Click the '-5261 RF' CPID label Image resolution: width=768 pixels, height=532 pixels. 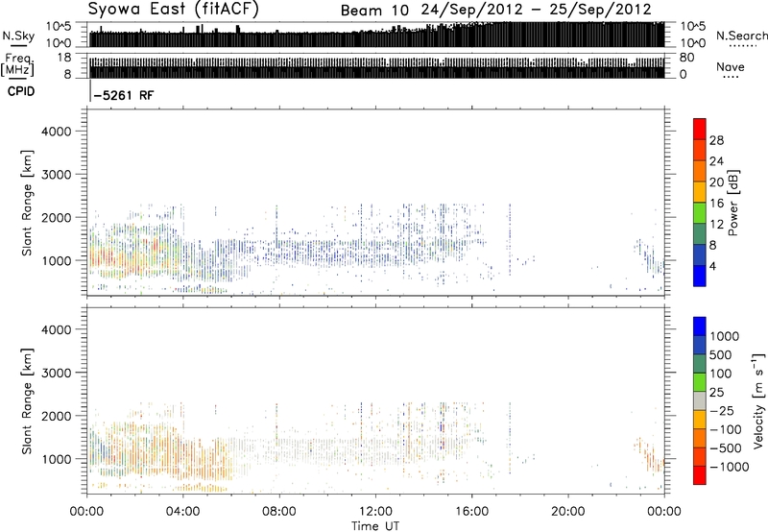coord(124,95)
